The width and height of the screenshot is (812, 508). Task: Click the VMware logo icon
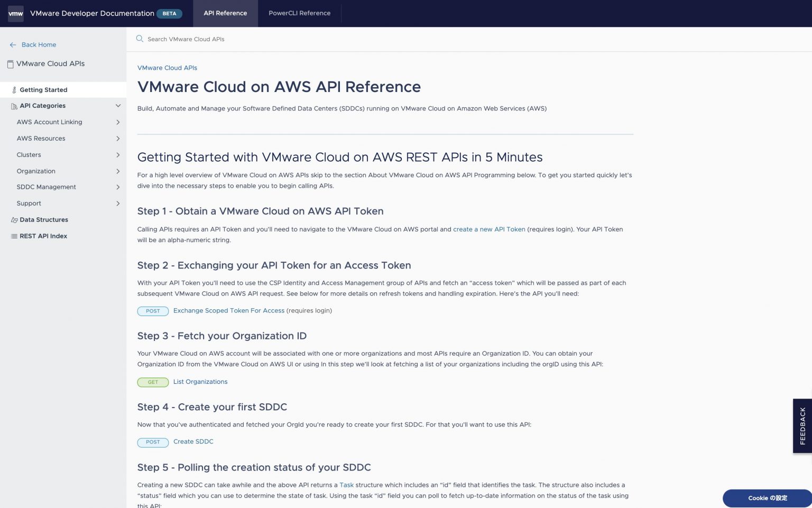pyautogui.click(x=16, y=13)
